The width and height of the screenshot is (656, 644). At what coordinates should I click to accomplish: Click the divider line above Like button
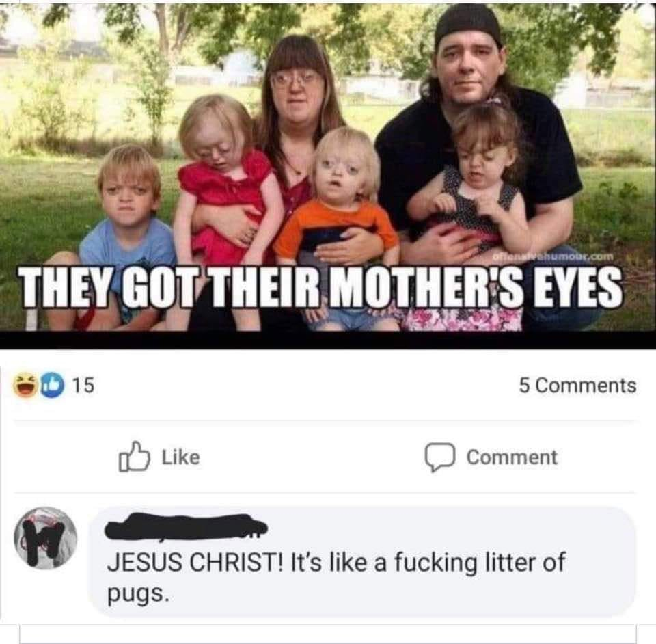(x=327, y=421)
